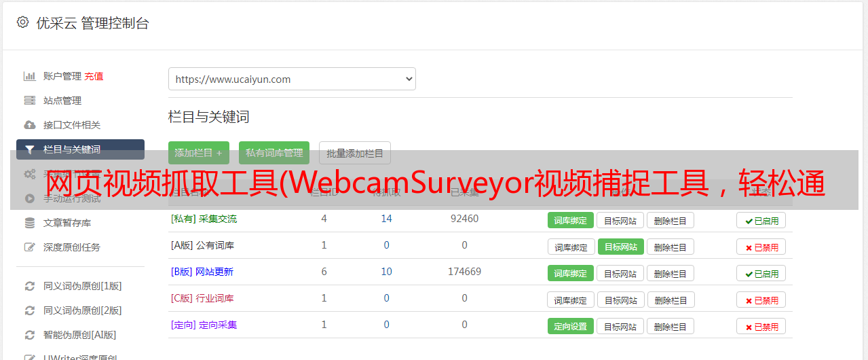
Task: Click 目标网站 for 采集交流 row
Action: pyautogui.click(x=620, y=220)
